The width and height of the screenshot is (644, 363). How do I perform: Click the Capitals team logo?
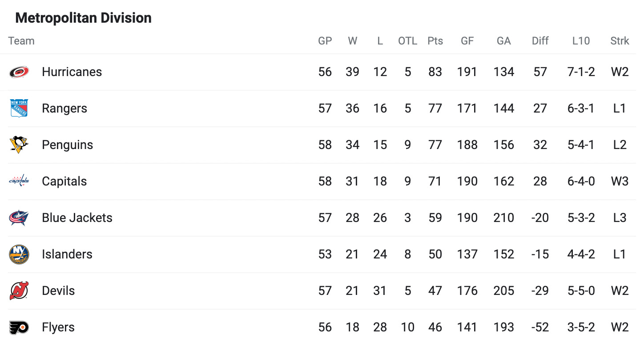pos(19,181)
